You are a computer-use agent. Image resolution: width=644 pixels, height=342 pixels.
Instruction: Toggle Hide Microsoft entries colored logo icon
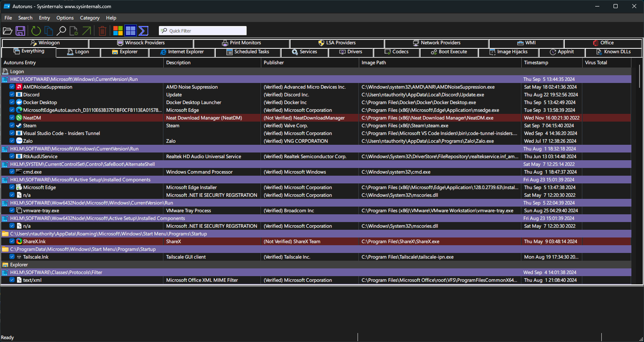tap(118, 31)
